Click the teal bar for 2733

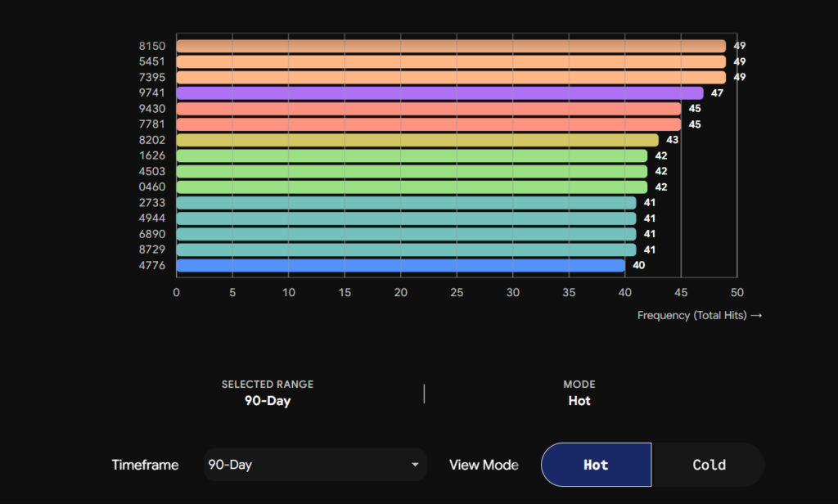406,203
